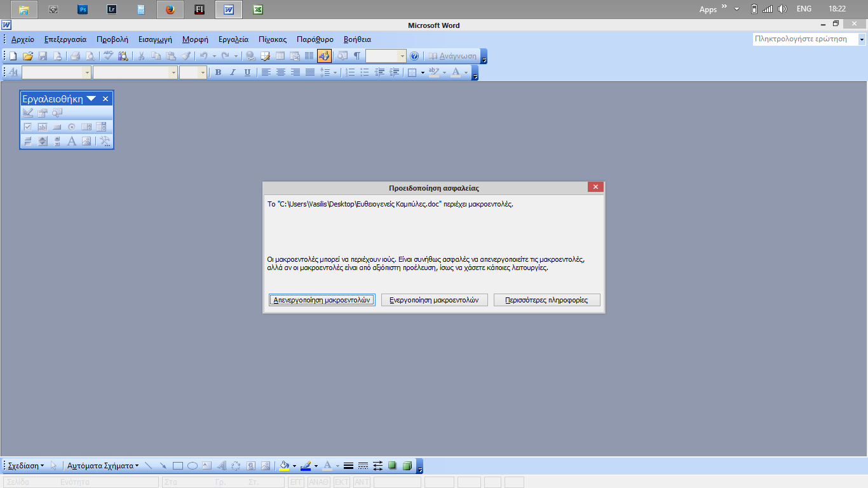The height and width of the screenshot is (488, 868).
Task: Switch to Photoshop in the taskbar
Action: (83, 10)
